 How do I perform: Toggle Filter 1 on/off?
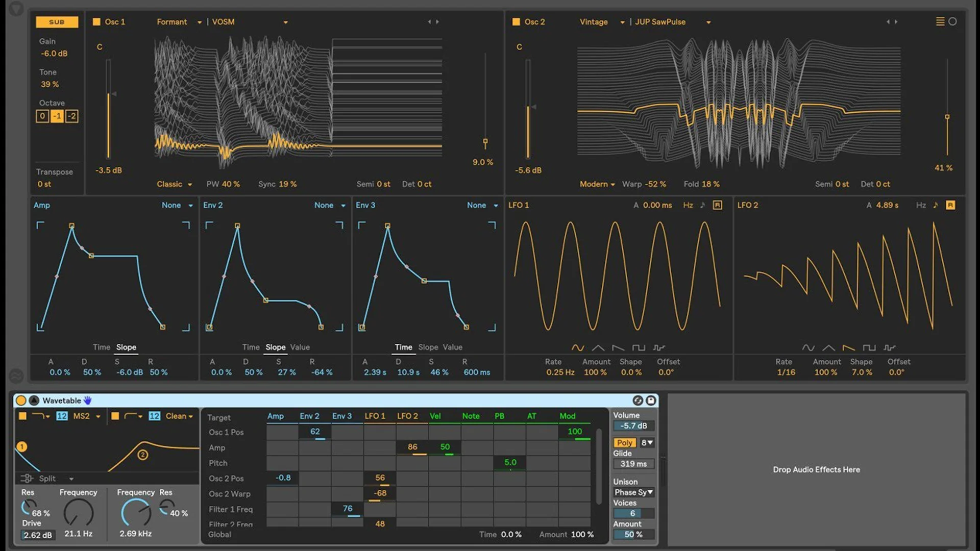22,416
